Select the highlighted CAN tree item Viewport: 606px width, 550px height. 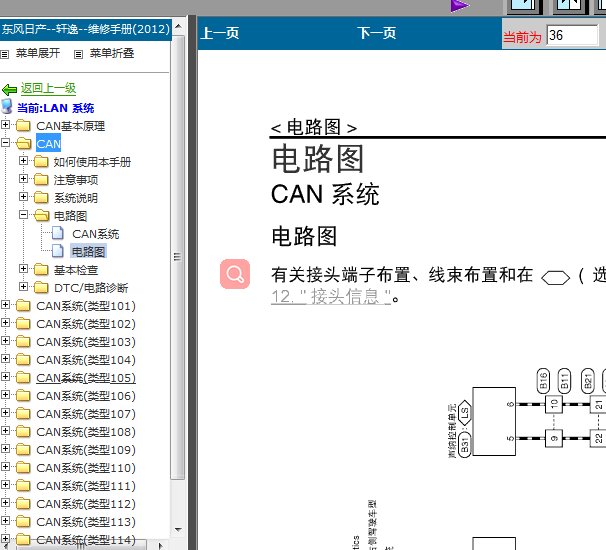(x=49, y=144)
